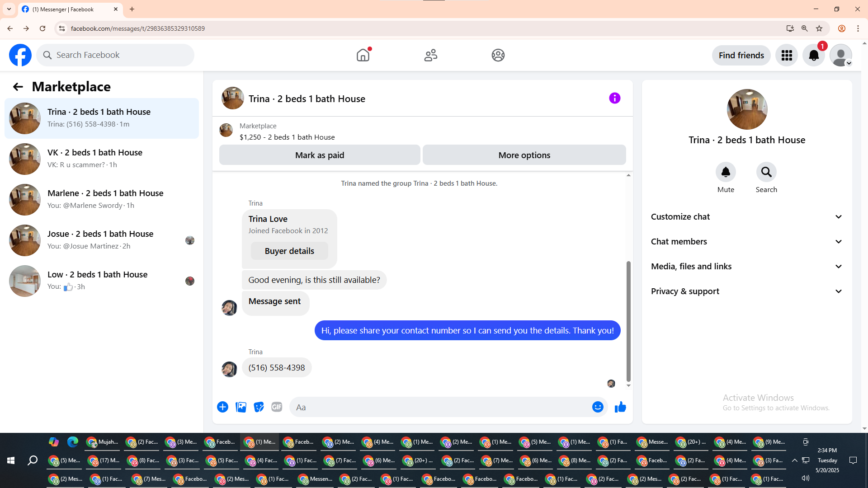The width and height of the screenshot is (868, 488).
Task: Open Low 2 beds 1 bath House chat
Action: click(102, 281)
